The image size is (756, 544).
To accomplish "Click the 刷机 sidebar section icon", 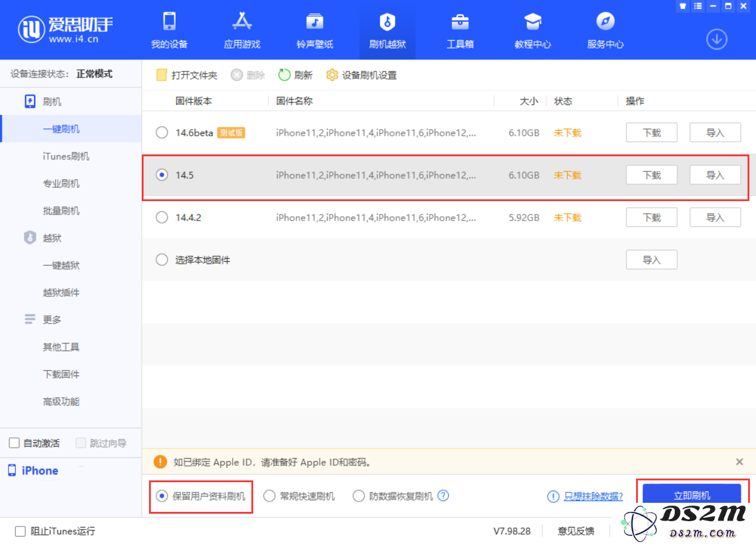I will 30,101.
